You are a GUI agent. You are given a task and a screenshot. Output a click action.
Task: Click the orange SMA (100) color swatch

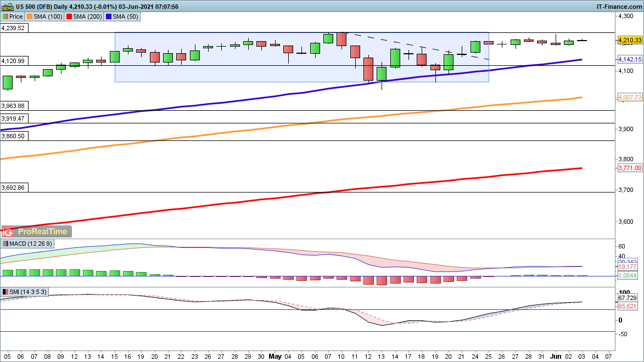[29, 16]
